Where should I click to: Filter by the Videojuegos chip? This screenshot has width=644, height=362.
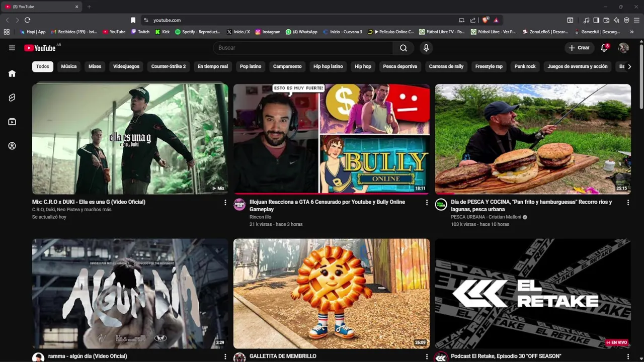coord(126,66)
